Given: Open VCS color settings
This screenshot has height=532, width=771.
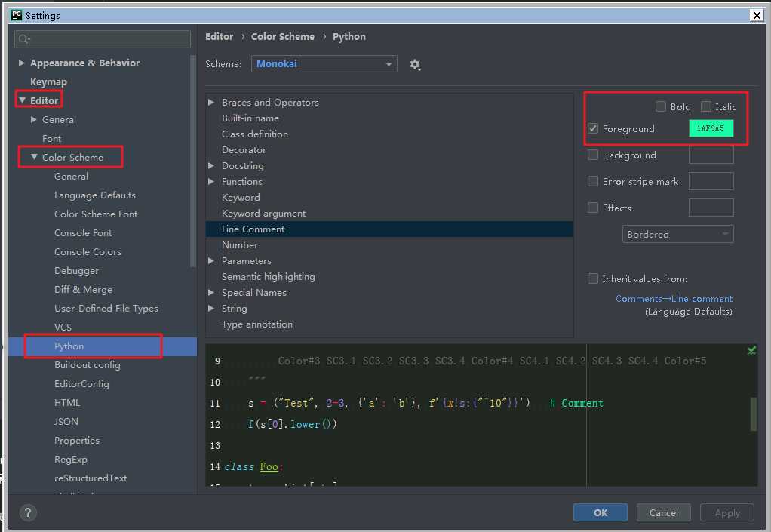Looking at the screenshot, I should pos(63,327).
